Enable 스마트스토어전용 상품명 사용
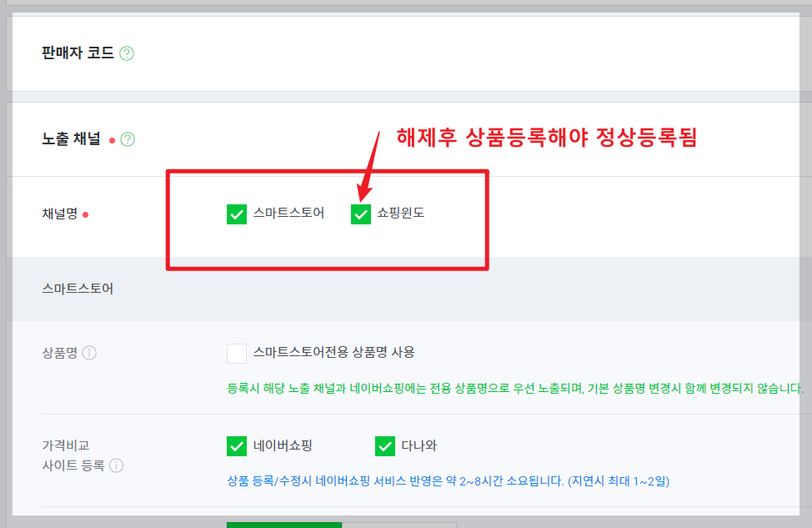812x528 pixels. (x=236, y=353)
